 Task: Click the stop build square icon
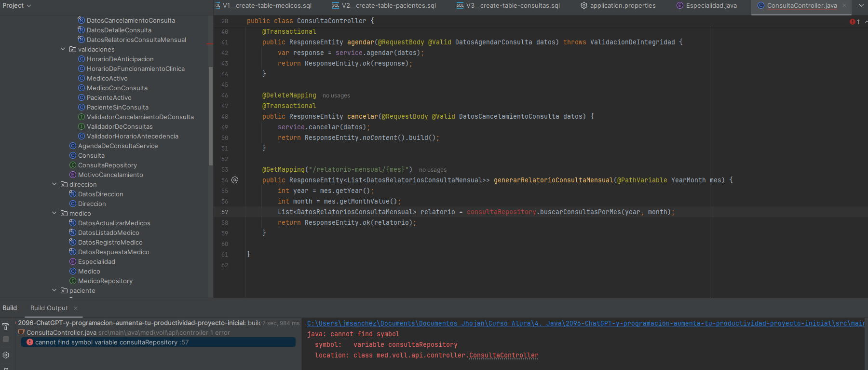tap(6, 339)
